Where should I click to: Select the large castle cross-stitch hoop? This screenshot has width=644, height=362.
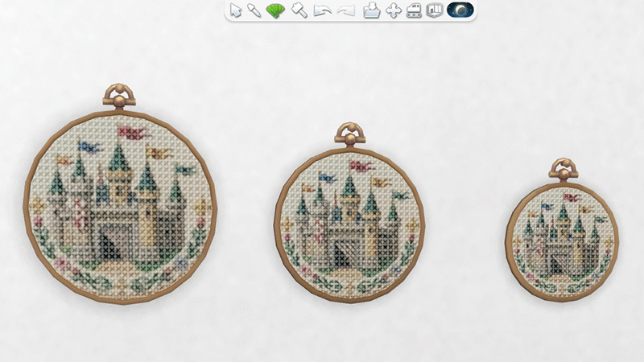120,194
